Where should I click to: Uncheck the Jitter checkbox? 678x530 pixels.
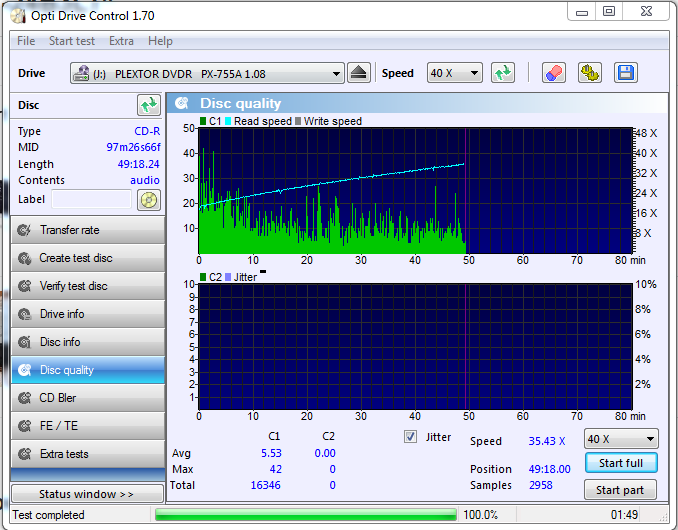coord(410,437)
